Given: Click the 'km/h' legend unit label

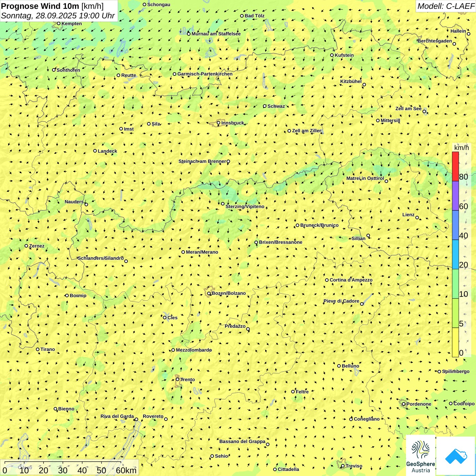Looking at the screenshot, I should [x=461, y=148].
